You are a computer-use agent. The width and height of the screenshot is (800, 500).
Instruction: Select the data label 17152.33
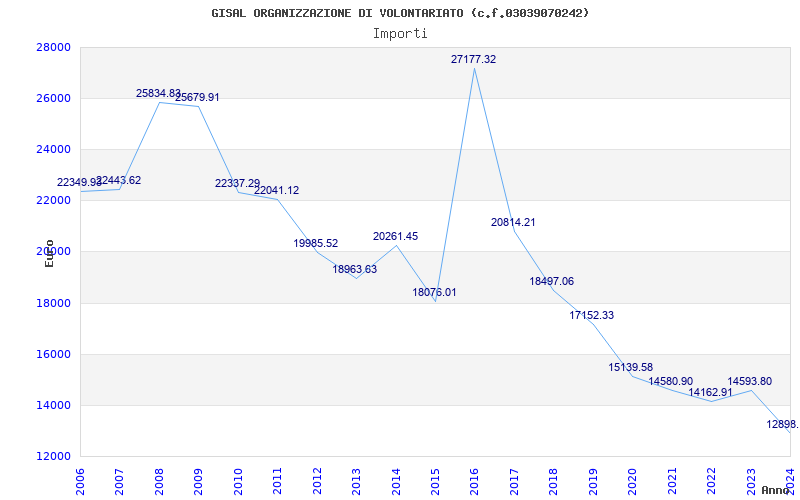(592, 315)
